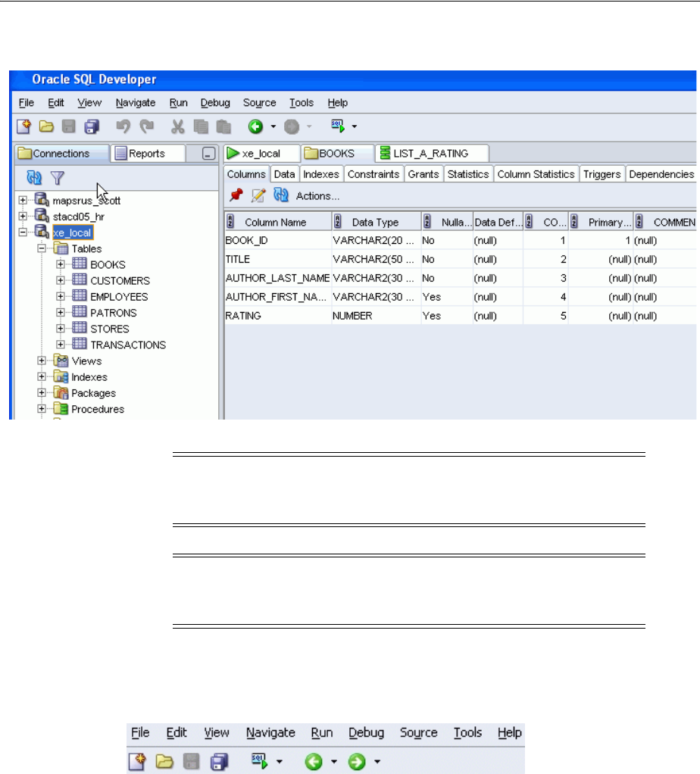Open the Reports panel tab
The width and height of the screenshot is (700, 774).
(147, 154)
